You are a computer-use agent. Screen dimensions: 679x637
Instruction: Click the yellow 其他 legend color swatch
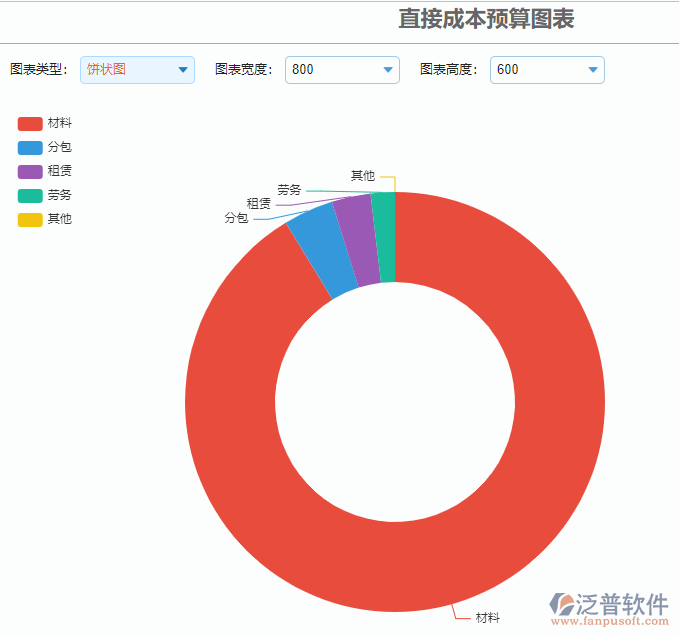30,219
